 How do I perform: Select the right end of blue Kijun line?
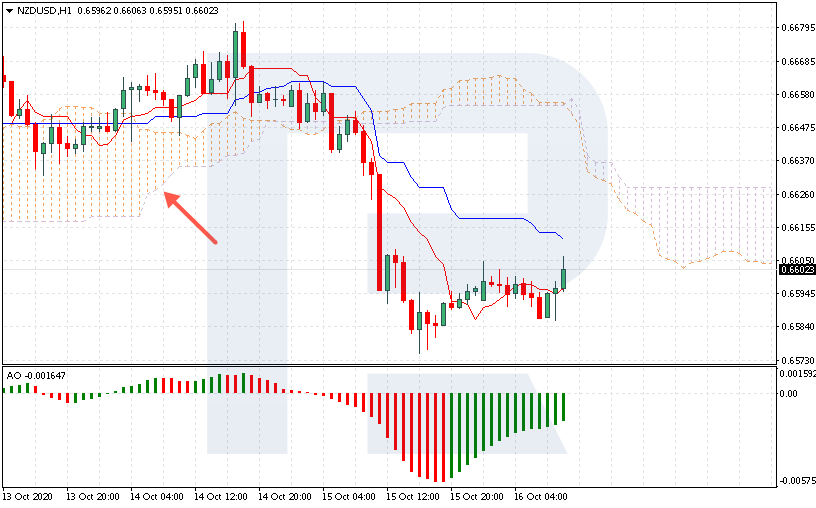560,238
